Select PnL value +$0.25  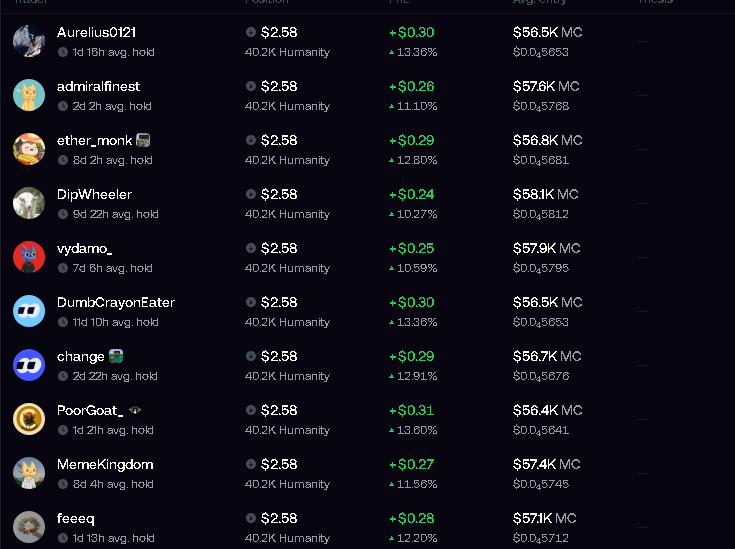(x=412, y=248)
